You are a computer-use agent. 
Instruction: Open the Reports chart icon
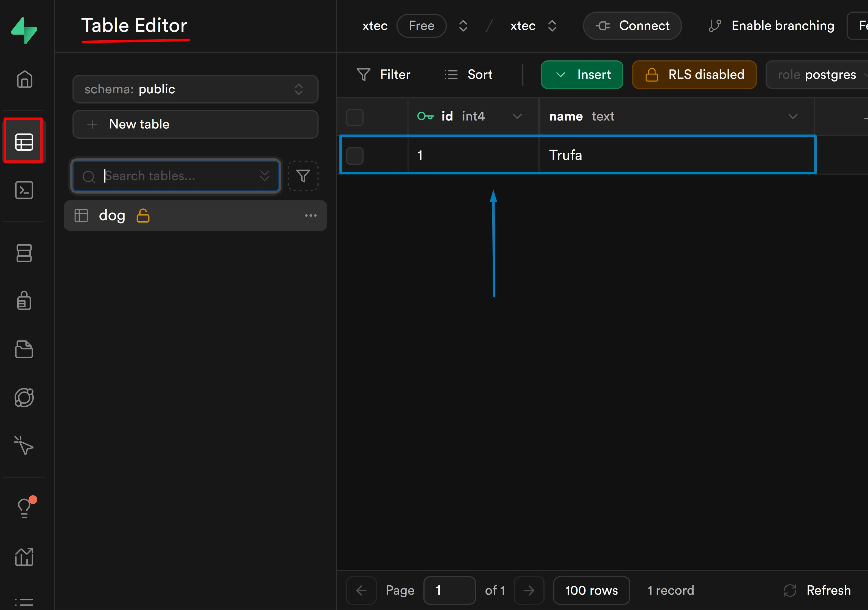pos(24,557)
